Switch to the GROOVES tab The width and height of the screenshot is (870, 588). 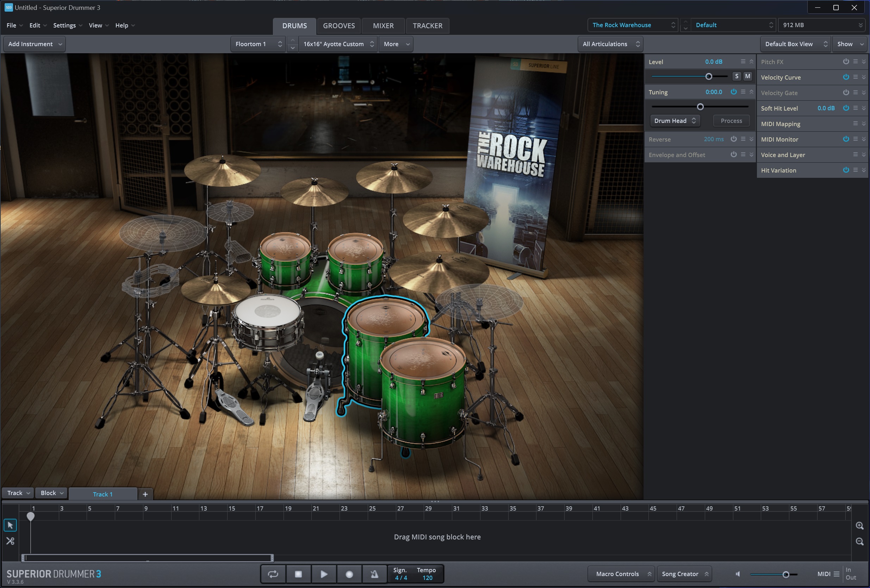[x=339, y=26]
